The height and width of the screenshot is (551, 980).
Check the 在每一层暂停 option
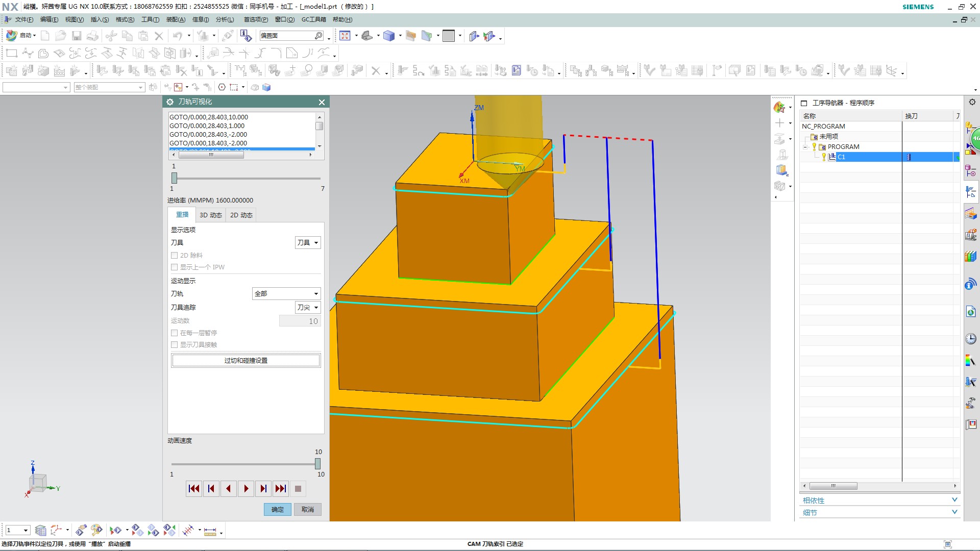tap(175, 333)
